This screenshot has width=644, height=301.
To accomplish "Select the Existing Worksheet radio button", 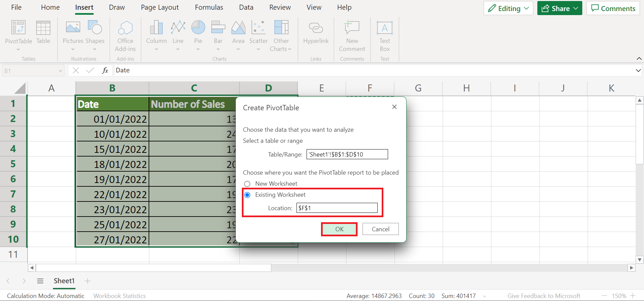I will tap(247, 195).
